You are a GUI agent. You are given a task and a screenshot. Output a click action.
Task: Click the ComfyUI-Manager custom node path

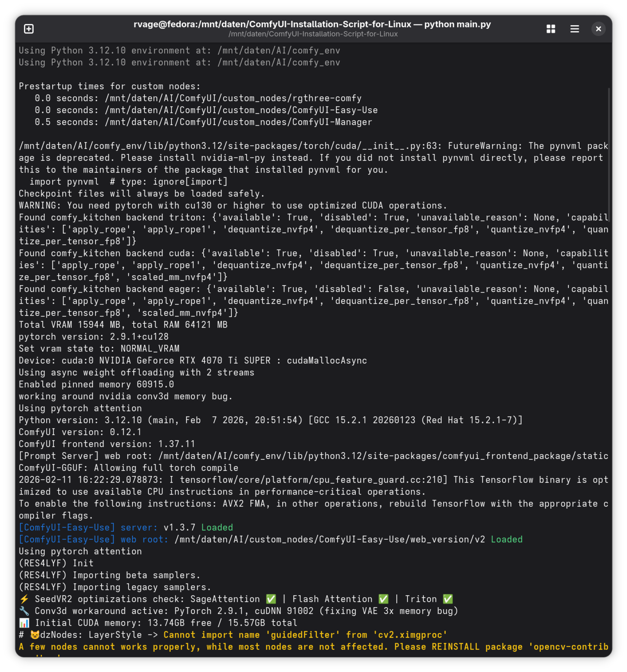(x=238, y=122)
